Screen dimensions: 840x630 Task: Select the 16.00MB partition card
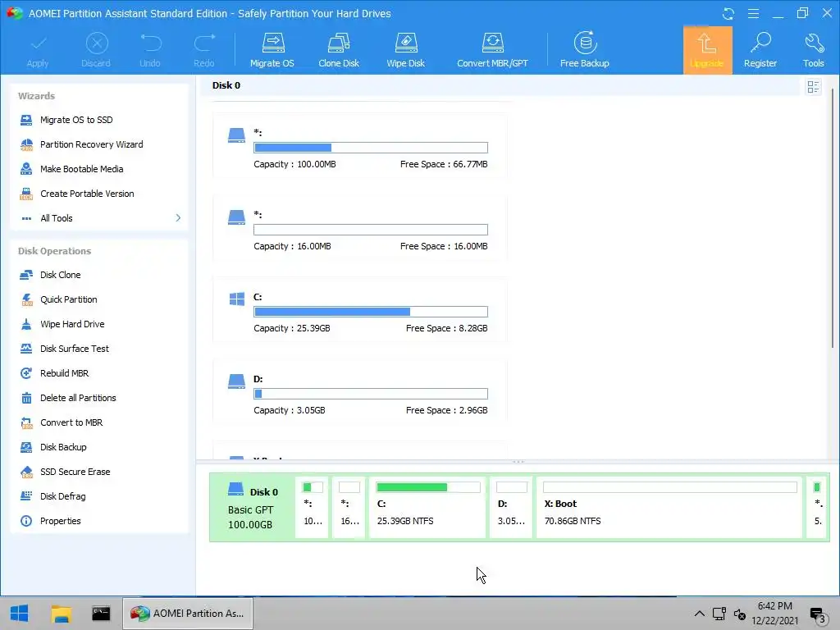tap(359, 228)
